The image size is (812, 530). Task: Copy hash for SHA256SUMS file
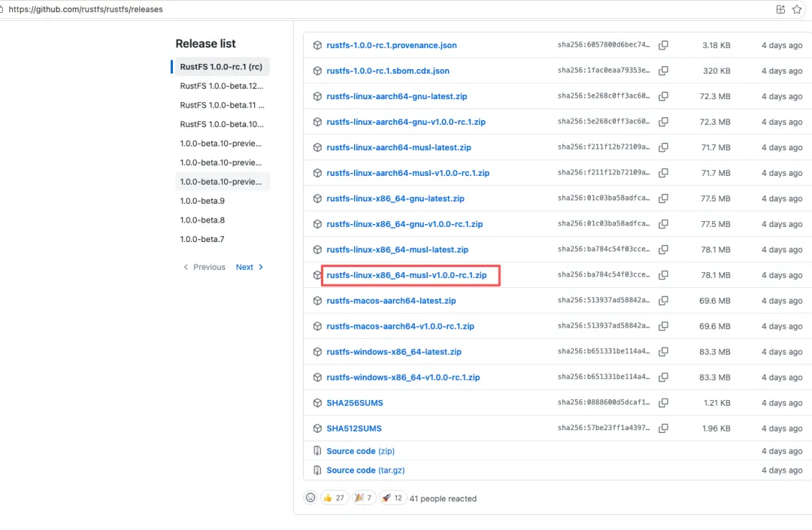[663, 403]
